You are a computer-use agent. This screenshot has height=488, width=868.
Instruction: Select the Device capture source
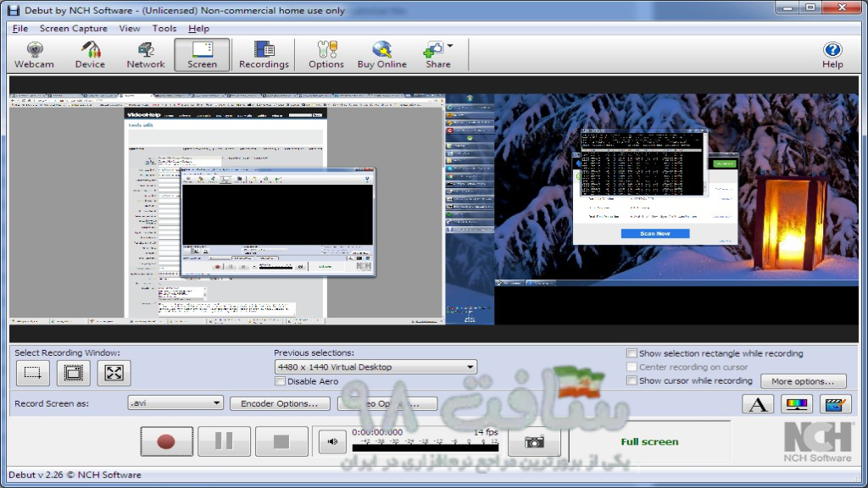(90, 55)
